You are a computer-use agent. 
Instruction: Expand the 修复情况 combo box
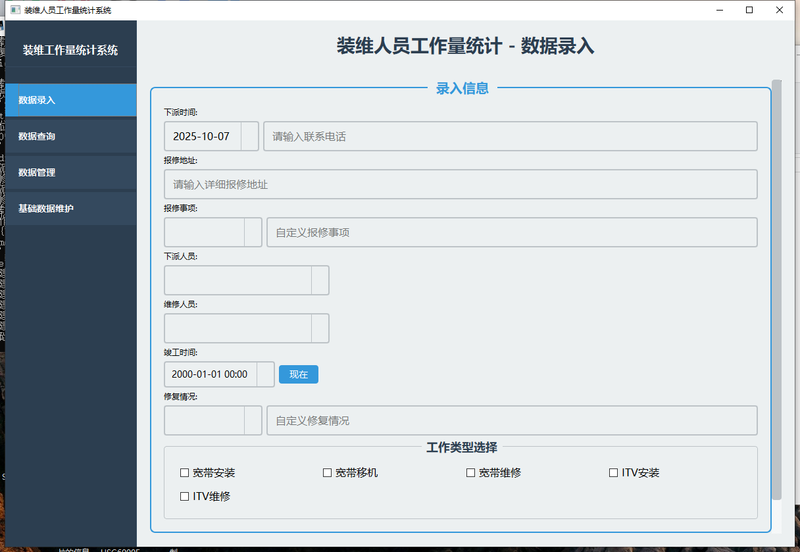[x=252, y=420]
